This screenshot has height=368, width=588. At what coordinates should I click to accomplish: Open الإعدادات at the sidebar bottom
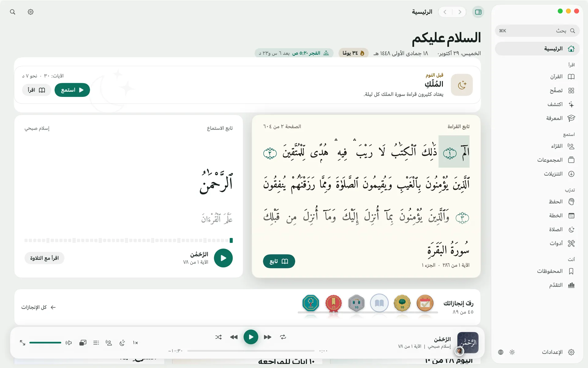point(558,352)
